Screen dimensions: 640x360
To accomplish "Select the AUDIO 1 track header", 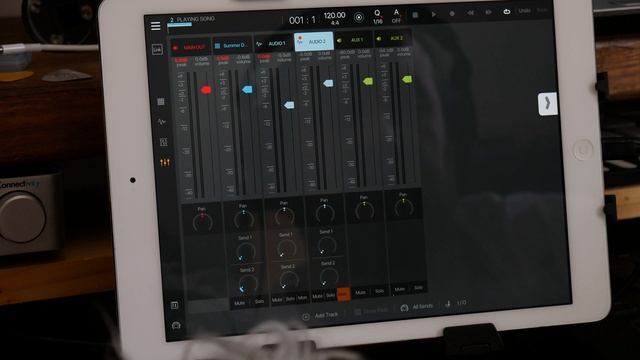I will coord(273,43).
